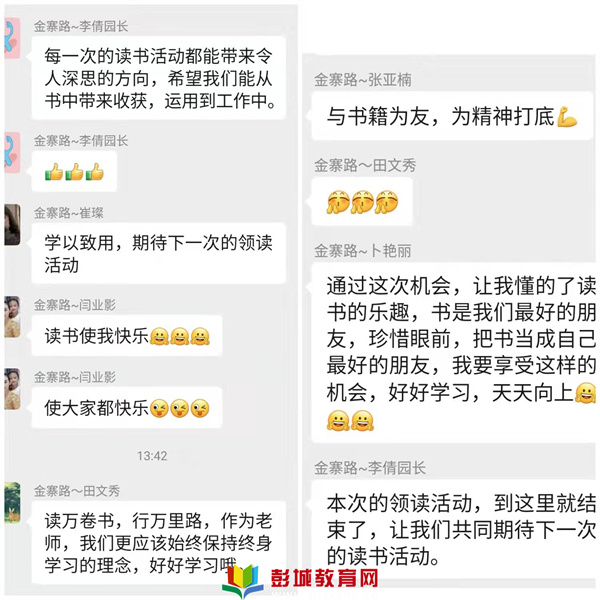This screenshot has height=600, width=600.
Task: Click the 13:42 timestamp
Action: (x=152, y=456)
